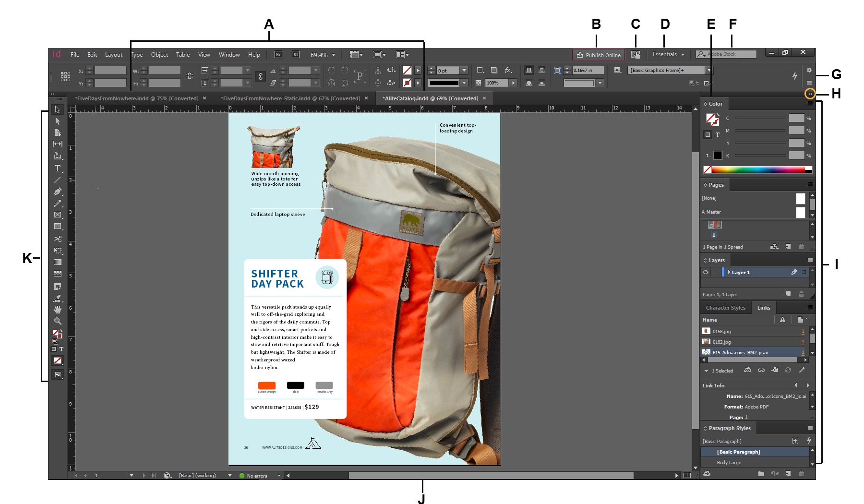Switch to Character Styles tab
This screenshot has width=864, height=504.
[725, 308]
